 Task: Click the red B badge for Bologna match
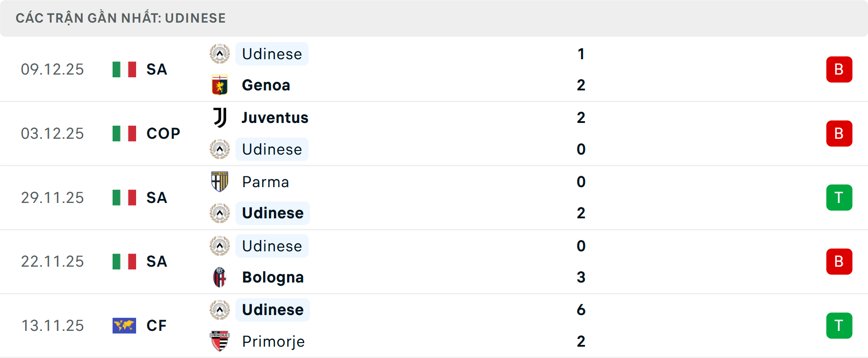click(839, 261)
